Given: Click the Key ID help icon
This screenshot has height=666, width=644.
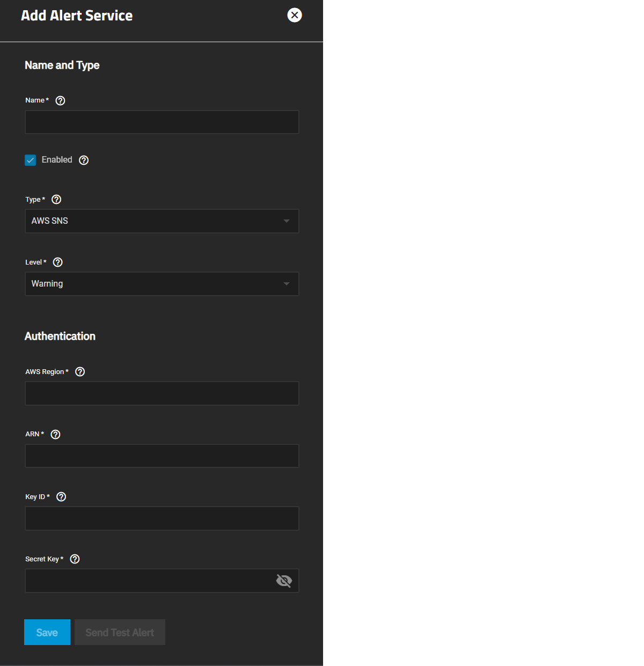Looking at the screenshot, I should point(61,497).
